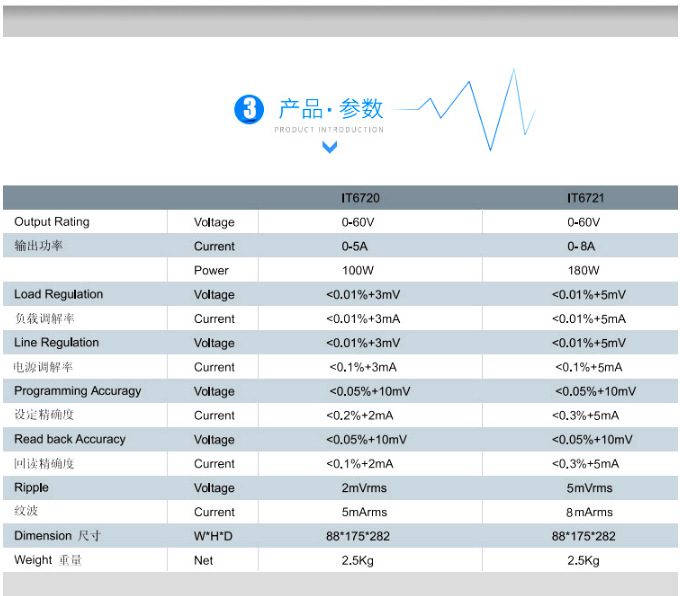The height and width of the screenshot is (596, 680).
Task: Select IT6720 Read back voltage <0.05%+10mV
Action: 366,439
